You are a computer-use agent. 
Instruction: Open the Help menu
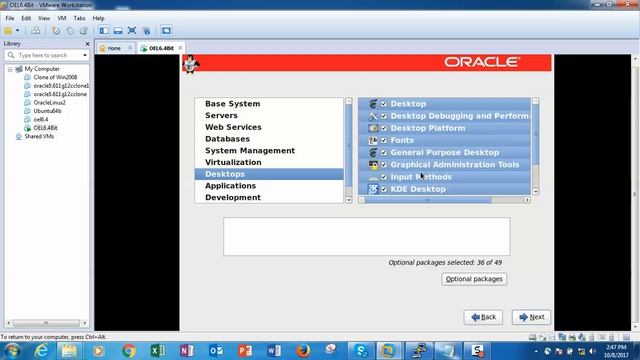98,18
